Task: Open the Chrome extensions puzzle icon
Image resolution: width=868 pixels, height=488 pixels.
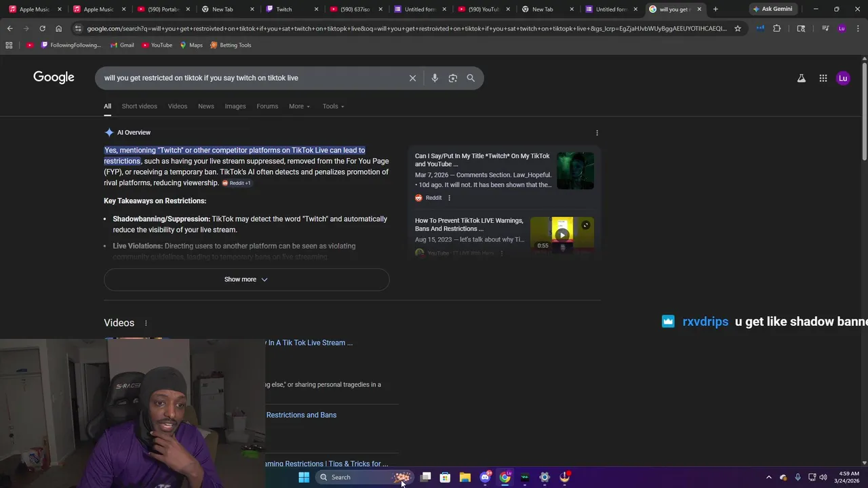Action: [777, 28]
